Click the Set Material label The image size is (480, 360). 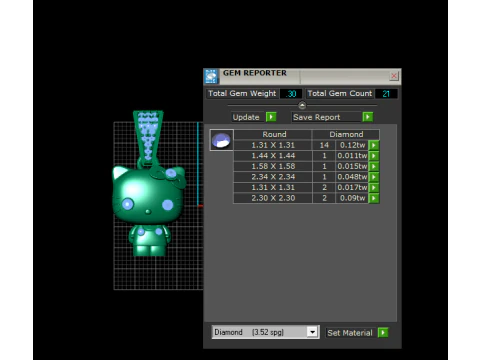coord(350,333)
